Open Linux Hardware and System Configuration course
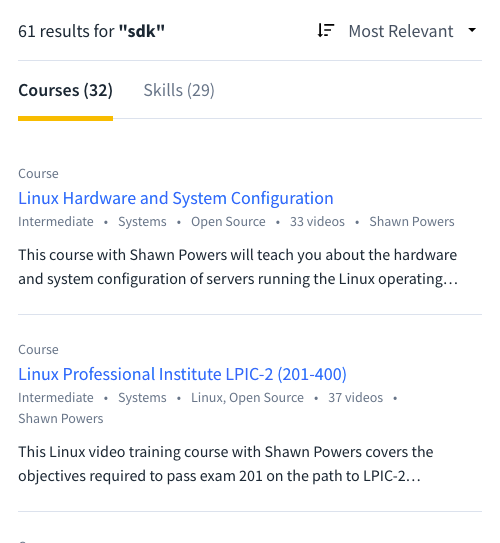Image resolution: width=500 pixels, height=543 pixels. [x=176, y=198]
